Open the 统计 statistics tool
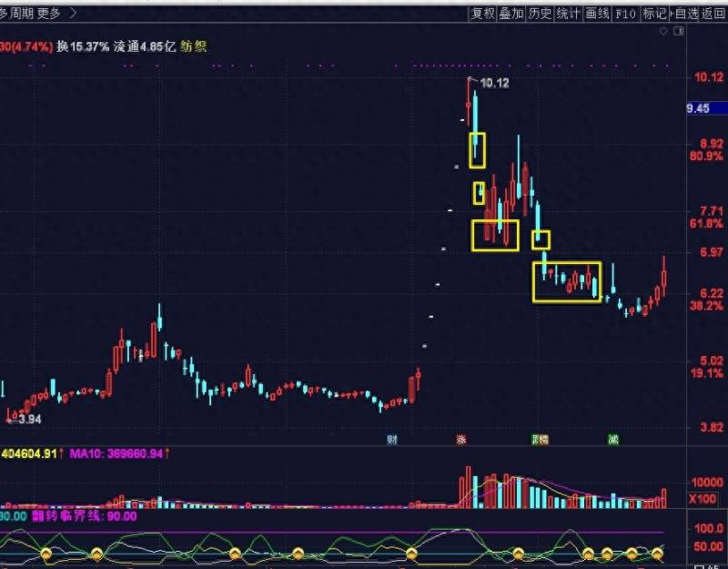The image size is (728, 569). [x=568, y=14]
